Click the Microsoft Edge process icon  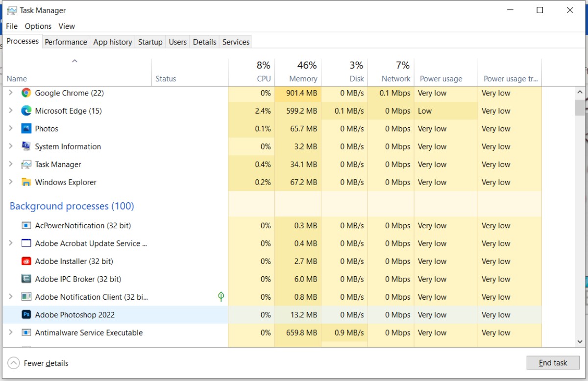point(27,111)
